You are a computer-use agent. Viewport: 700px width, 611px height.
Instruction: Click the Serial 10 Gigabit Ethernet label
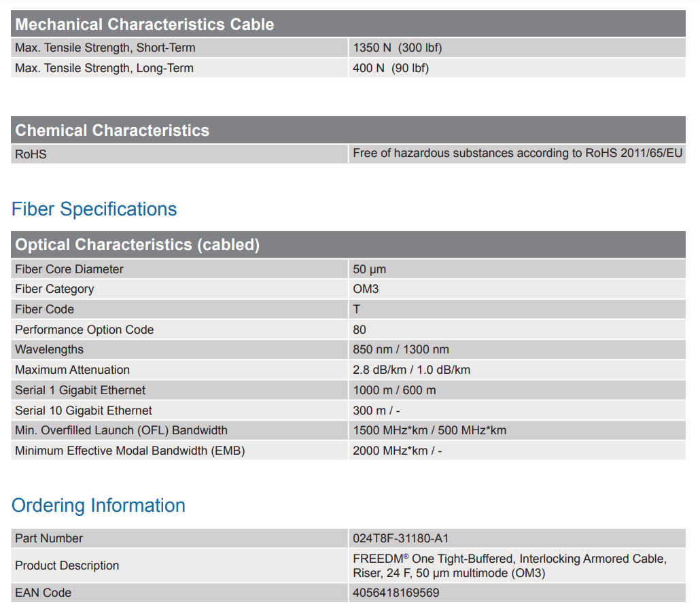pos(84,411)
